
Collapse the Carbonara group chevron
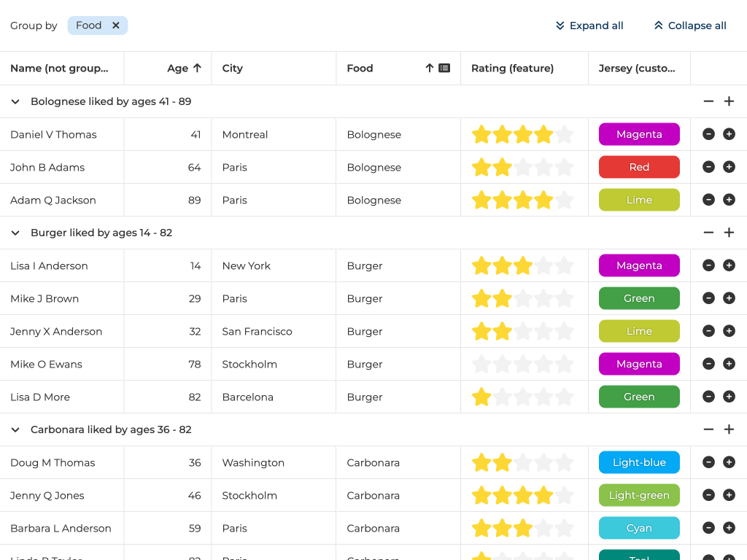(15, 429)
